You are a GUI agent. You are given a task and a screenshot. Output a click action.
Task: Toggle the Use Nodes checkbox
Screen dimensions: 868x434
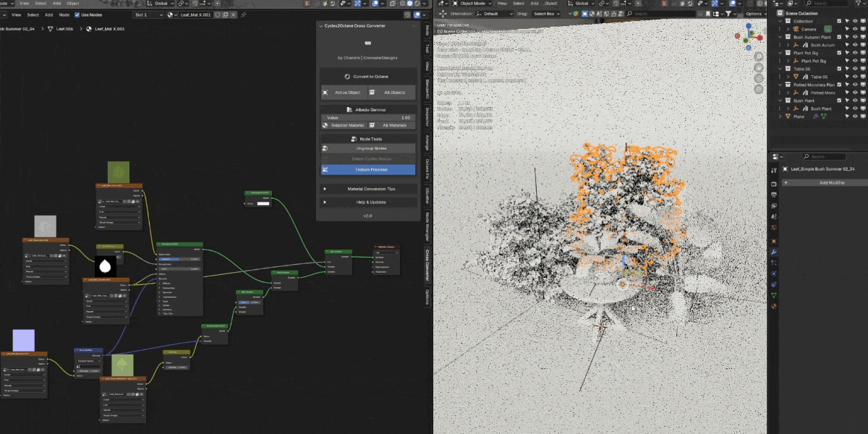click(77, 14)
